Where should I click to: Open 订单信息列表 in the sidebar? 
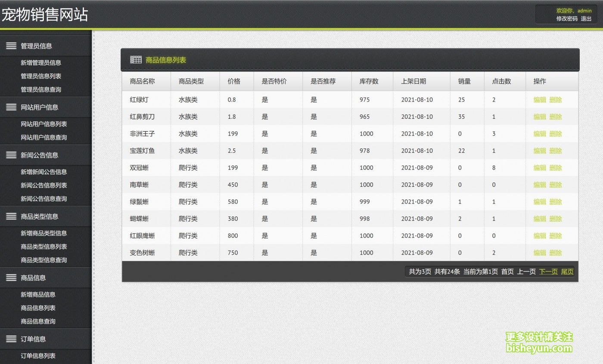click(x=38, y=356)
